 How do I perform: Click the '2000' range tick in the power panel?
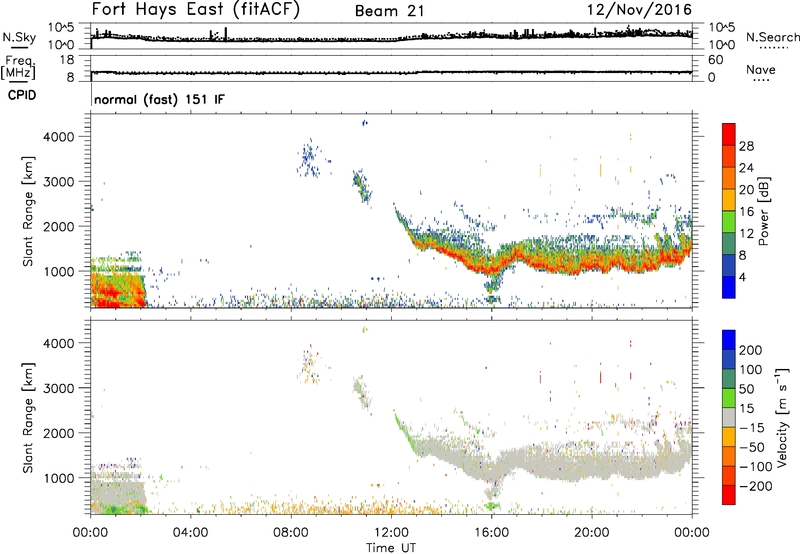[58, 226]
